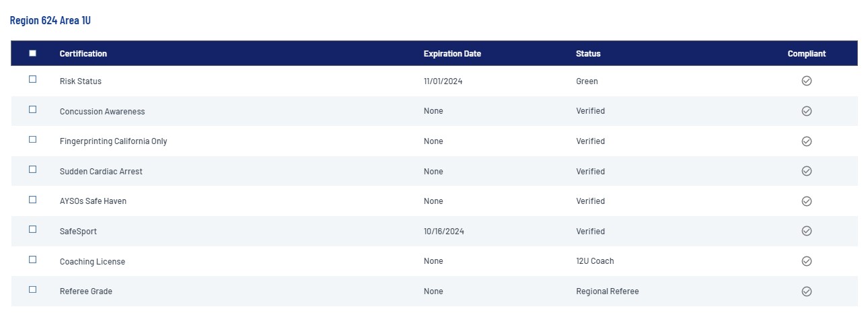Click the Concussion Awareness compliant checkmark icon
Screen dimensions: 868x313
pyautogui.click(x=807, y=111)
